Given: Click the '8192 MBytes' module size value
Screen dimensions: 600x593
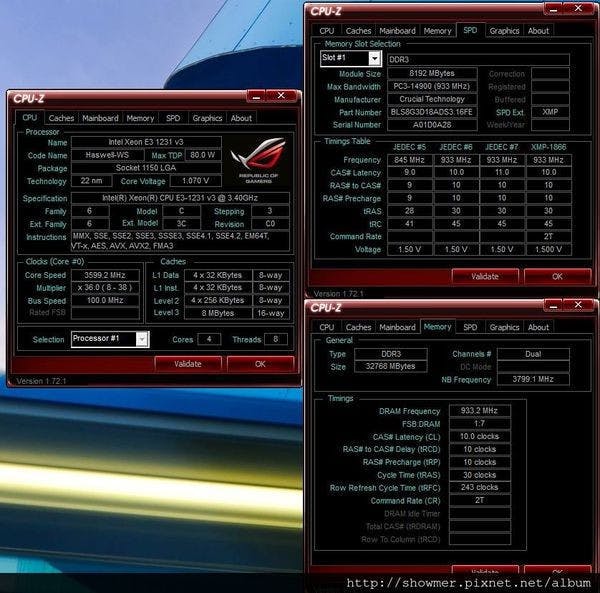Looking at the screenshot, I should [432, 73].
